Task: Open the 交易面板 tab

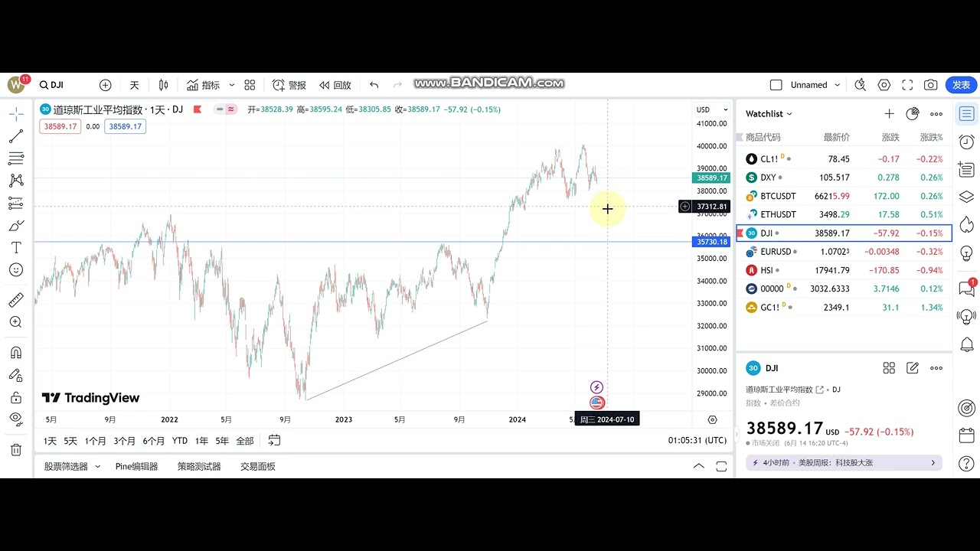Action: tap(258, 466)
